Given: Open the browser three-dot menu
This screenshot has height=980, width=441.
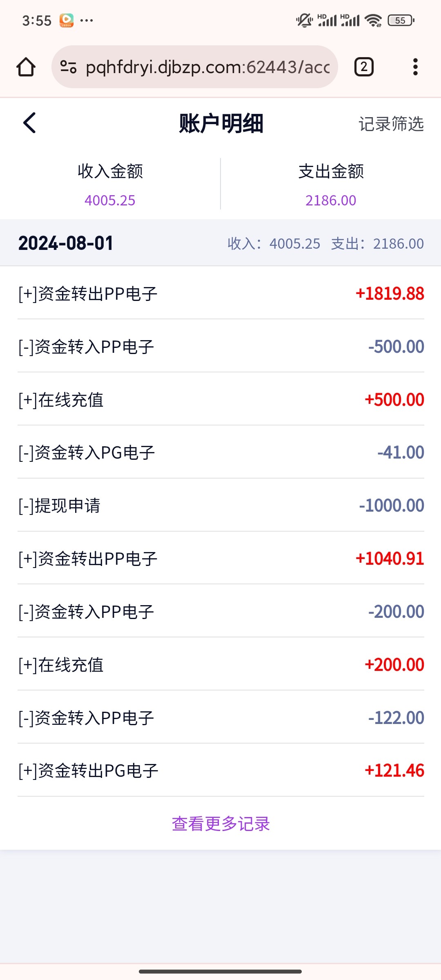Looking at the screenshot, I should tap(415, 67).
